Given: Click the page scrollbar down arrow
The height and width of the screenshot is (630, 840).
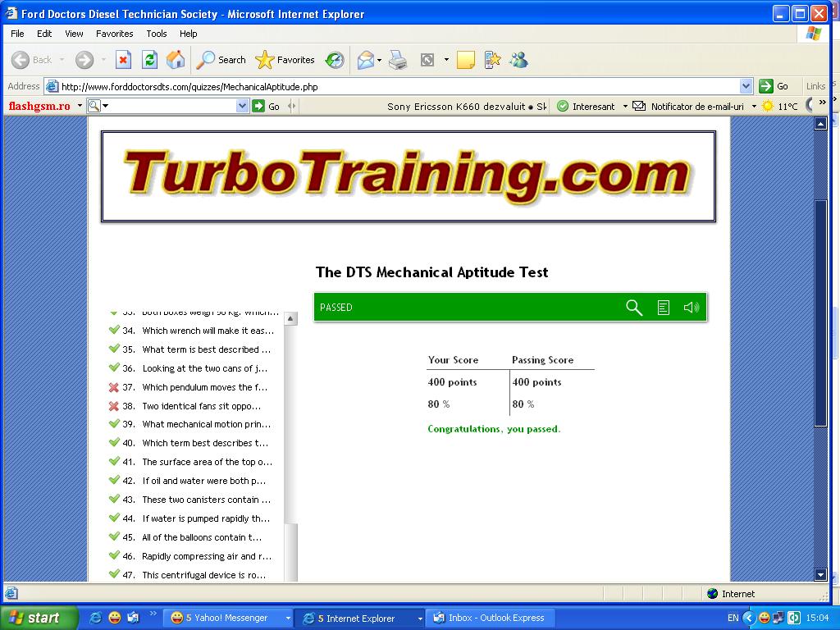Looking at the screenshot, I should pyautogui.click(x=820, y=575).
